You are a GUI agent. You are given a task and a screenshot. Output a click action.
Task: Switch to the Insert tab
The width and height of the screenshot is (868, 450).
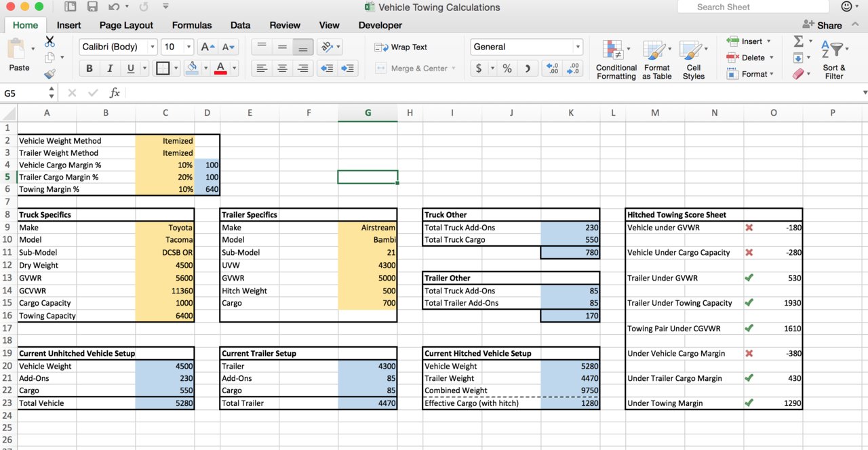point(69,25)
